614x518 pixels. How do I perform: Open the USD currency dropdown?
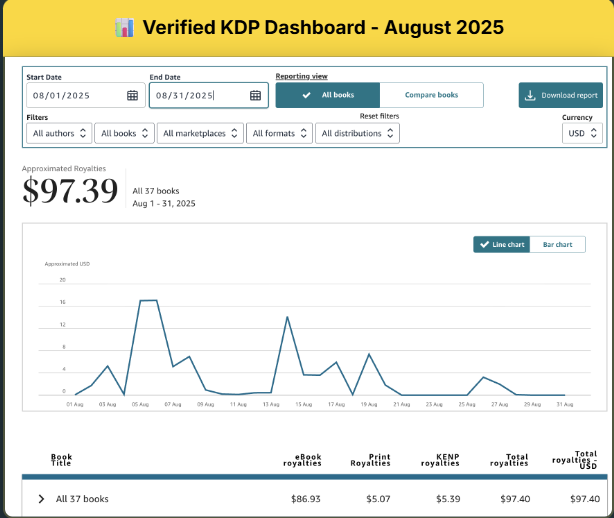(x=582, y=133)
